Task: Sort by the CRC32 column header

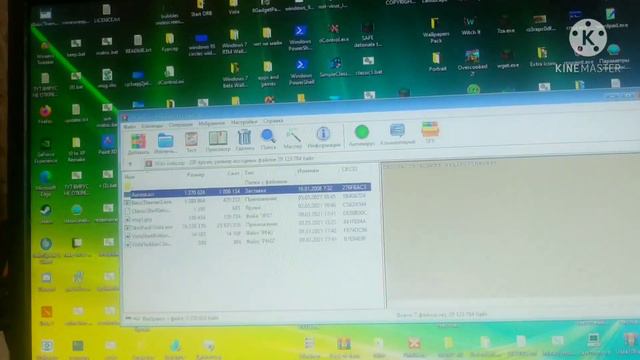Action: pos(350,169)
